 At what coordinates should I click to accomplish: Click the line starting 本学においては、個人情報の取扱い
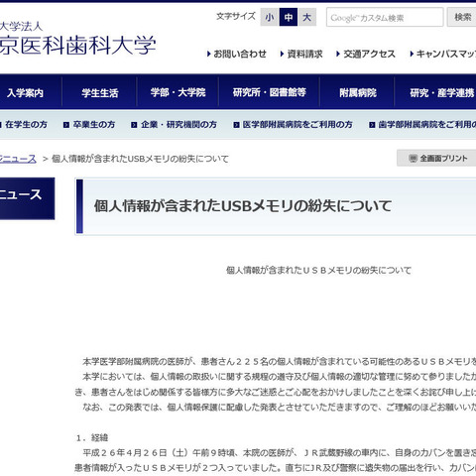tap(280, 377)
